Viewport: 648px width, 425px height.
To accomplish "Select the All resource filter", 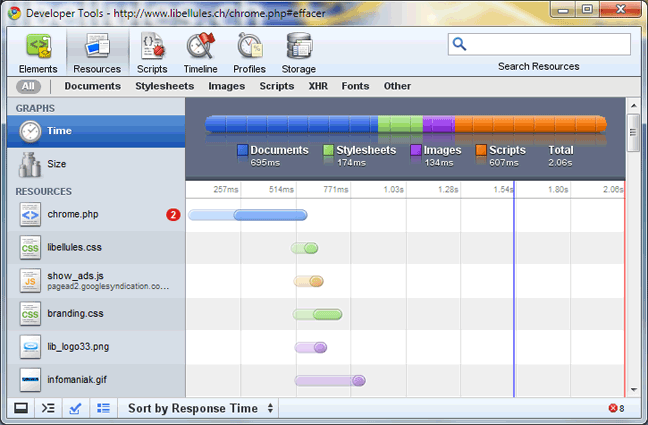I will (28, 86).
